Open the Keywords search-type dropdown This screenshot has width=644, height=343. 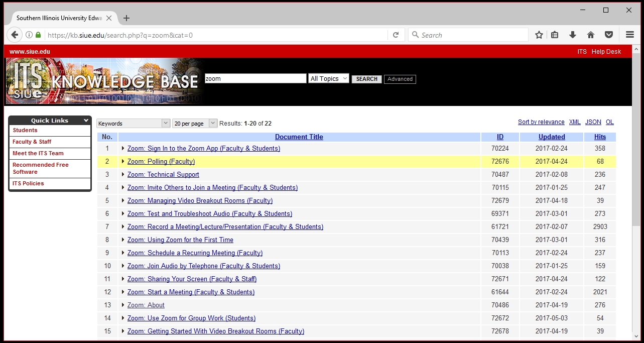point(134,124)
